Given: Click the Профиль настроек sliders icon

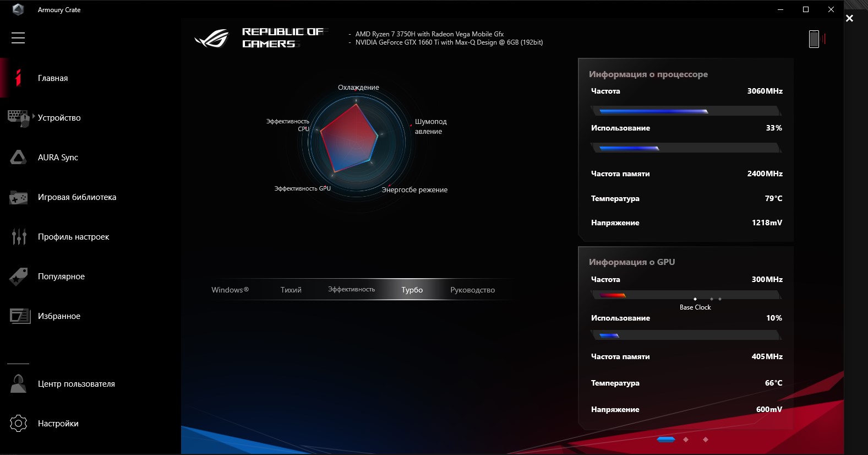Looking at the screenshot, I should pos(19,237).
